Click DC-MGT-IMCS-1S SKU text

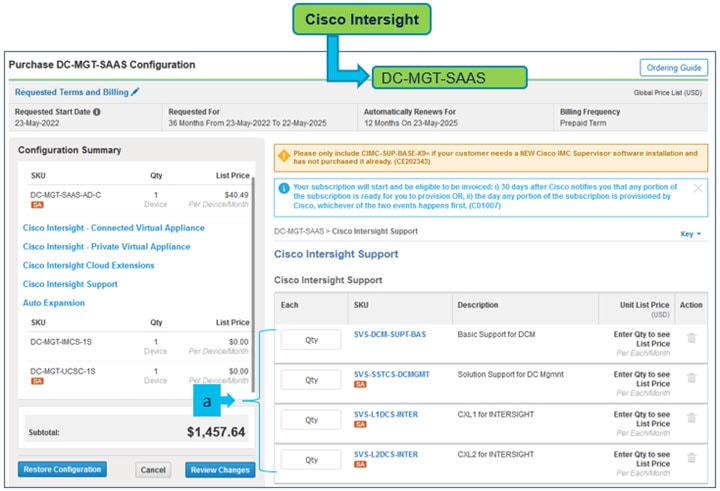[x=61, y=342]
